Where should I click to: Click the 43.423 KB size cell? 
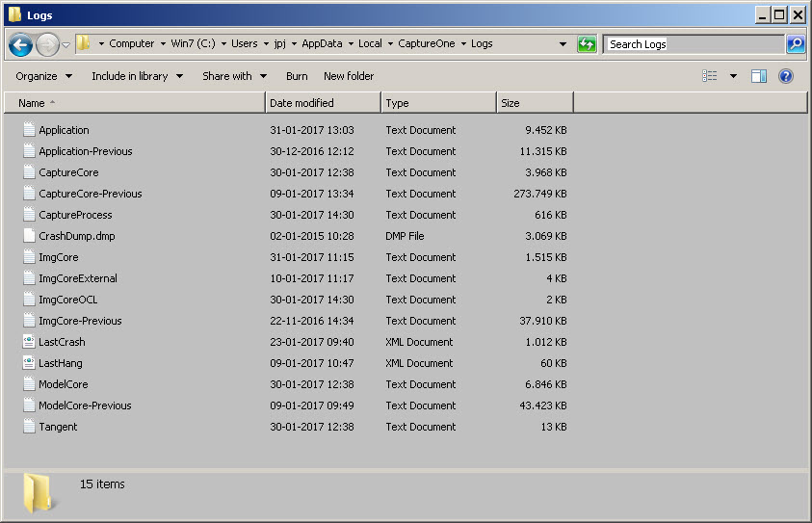543,405
